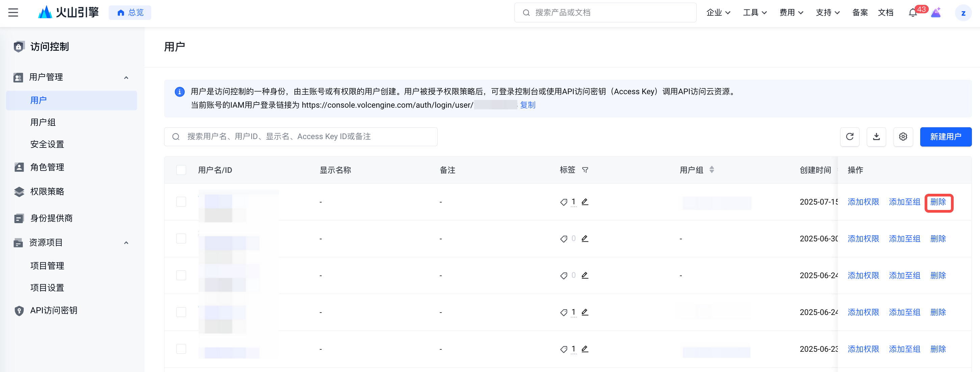Go to 权限策略 in the sidebar
Screen dimensions: 980x372
coord(47,192)
